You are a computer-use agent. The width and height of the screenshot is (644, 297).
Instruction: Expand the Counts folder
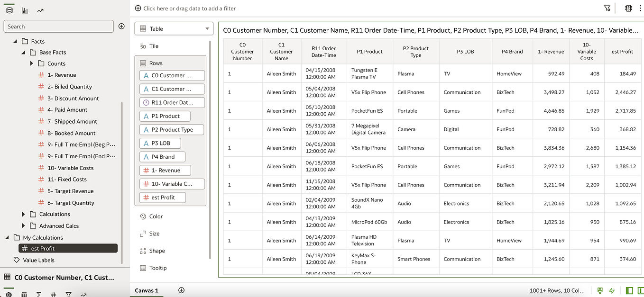31,63
